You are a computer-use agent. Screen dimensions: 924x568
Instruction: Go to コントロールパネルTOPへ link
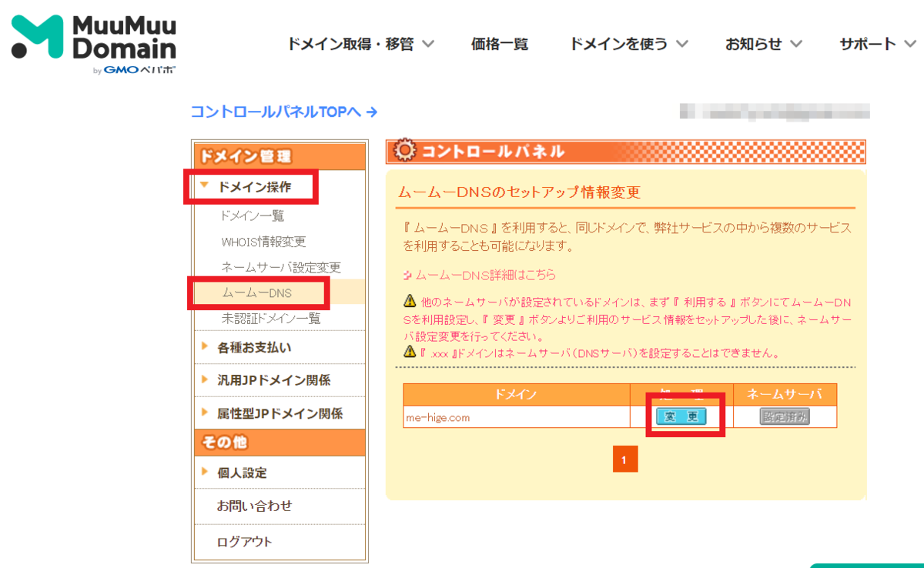[284, 112]
